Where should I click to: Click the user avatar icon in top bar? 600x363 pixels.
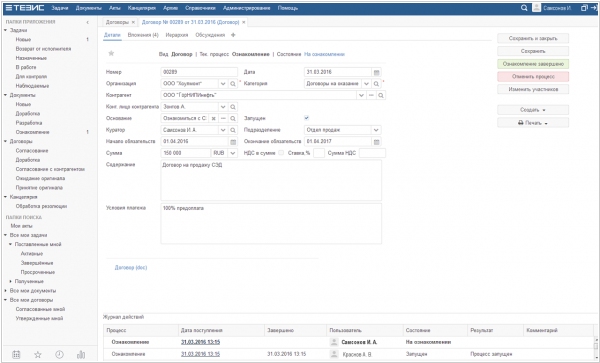coord(536,8)
